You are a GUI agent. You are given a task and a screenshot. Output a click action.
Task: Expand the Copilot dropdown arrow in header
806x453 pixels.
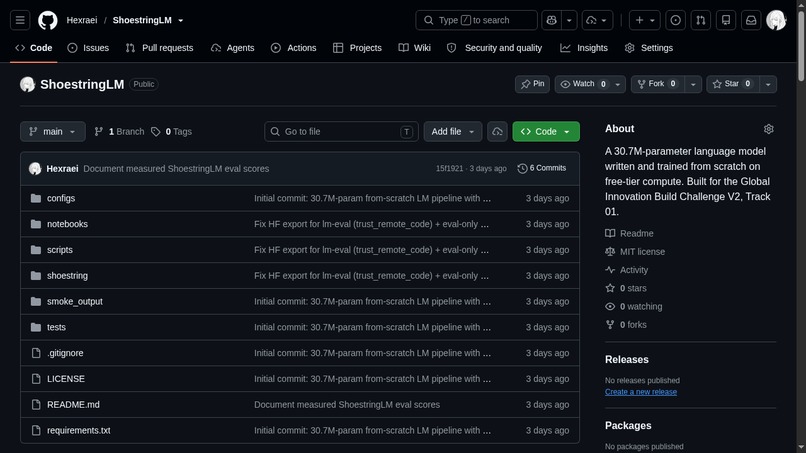569,20
